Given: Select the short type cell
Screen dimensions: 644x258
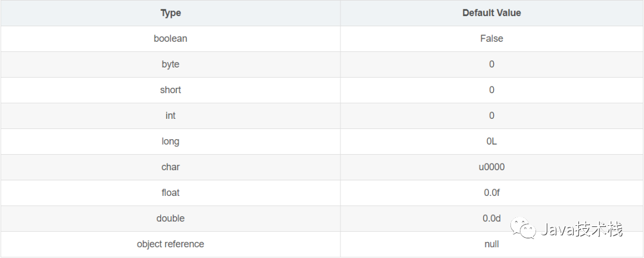Looking at the screenshot, I should click(171, 90).
